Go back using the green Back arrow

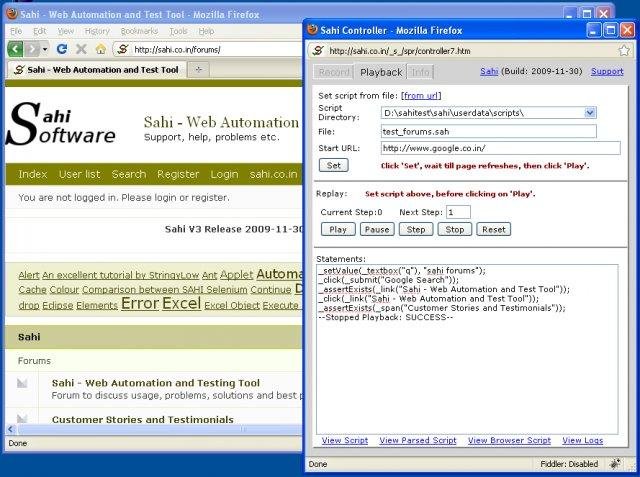(15, 49)
